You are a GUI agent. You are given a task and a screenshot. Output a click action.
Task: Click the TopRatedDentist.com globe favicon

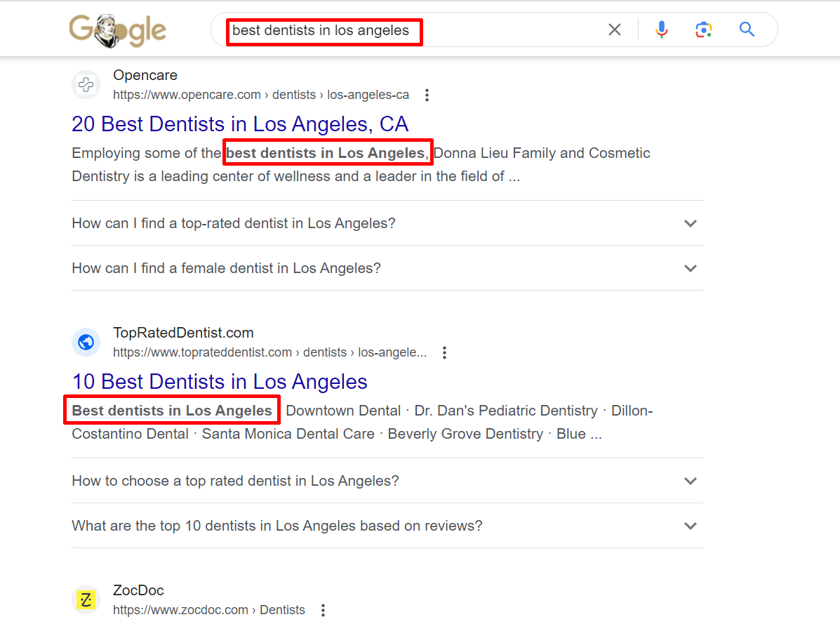pyautogui.click(x=86, y=343)
